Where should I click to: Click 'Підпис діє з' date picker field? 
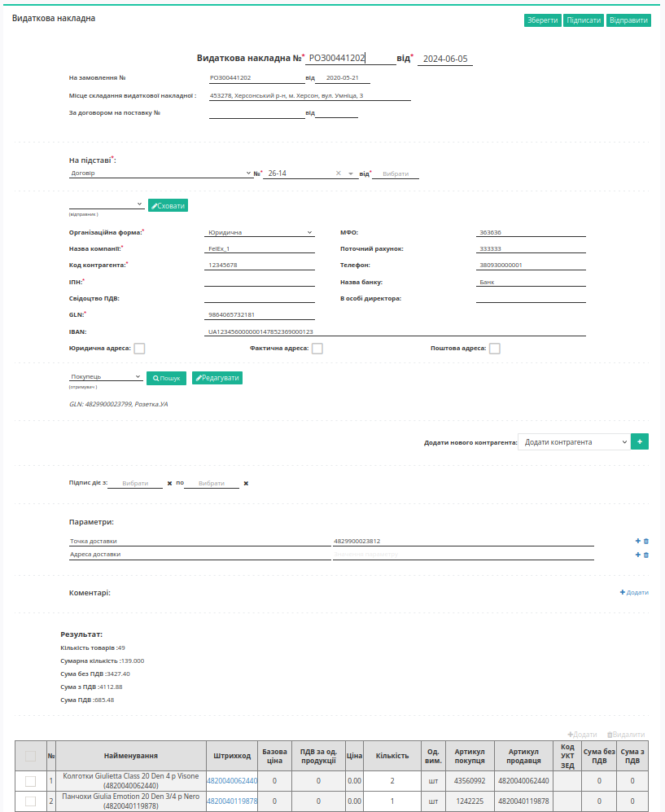pos(135,483)
